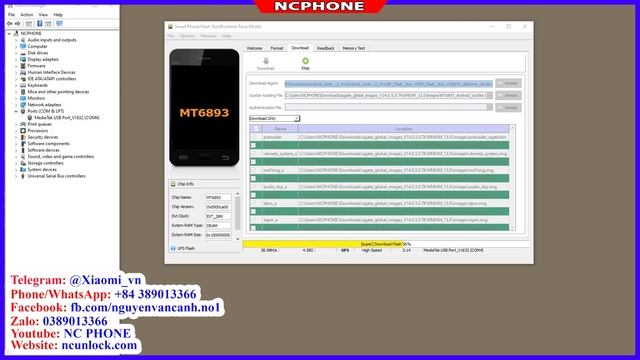Click Forward arrow in Device Manager toolbar
This screenshot has width=640, height=360.
pos(18,24)
